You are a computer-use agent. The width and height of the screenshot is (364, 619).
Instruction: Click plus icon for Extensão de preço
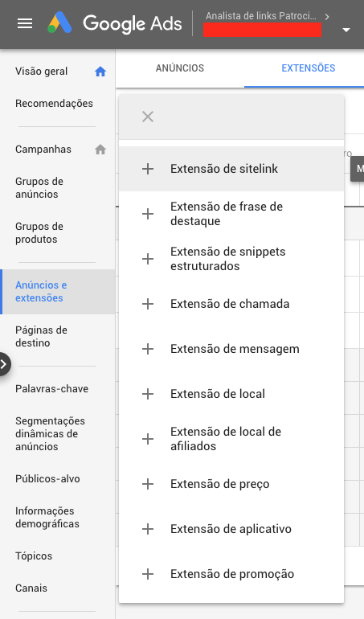pyautogui.click(x=148, y=484)
